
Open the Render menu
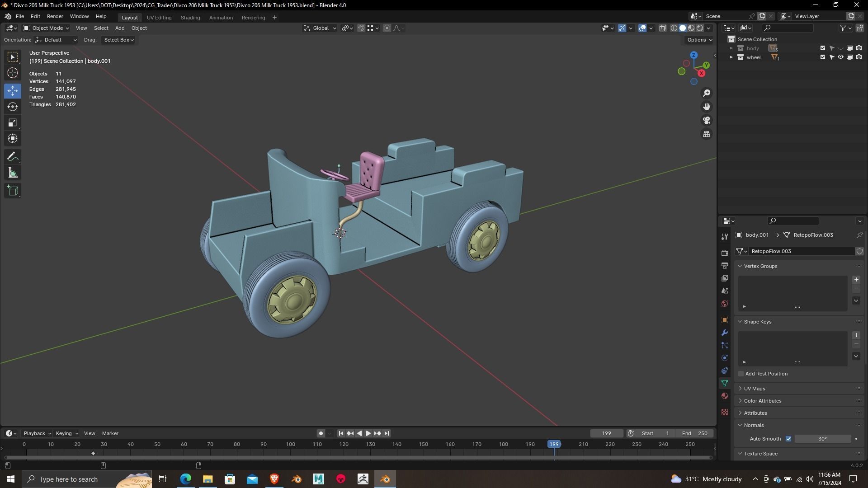55,16
